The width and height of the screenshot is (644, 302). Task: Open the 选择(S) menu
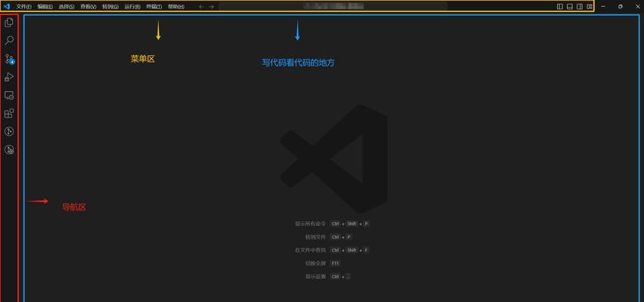[67, 7]
